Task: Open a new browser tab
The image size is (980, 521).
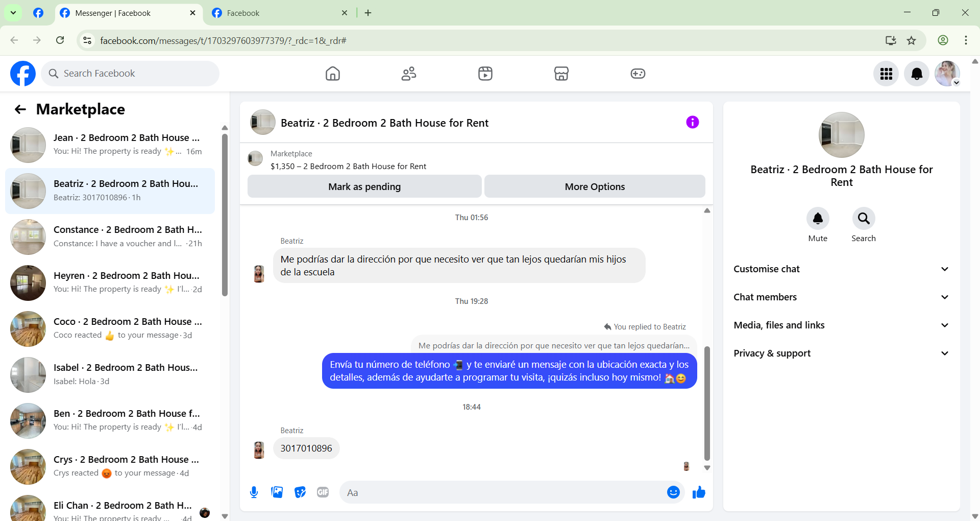Action: click(x=368, y=13)
